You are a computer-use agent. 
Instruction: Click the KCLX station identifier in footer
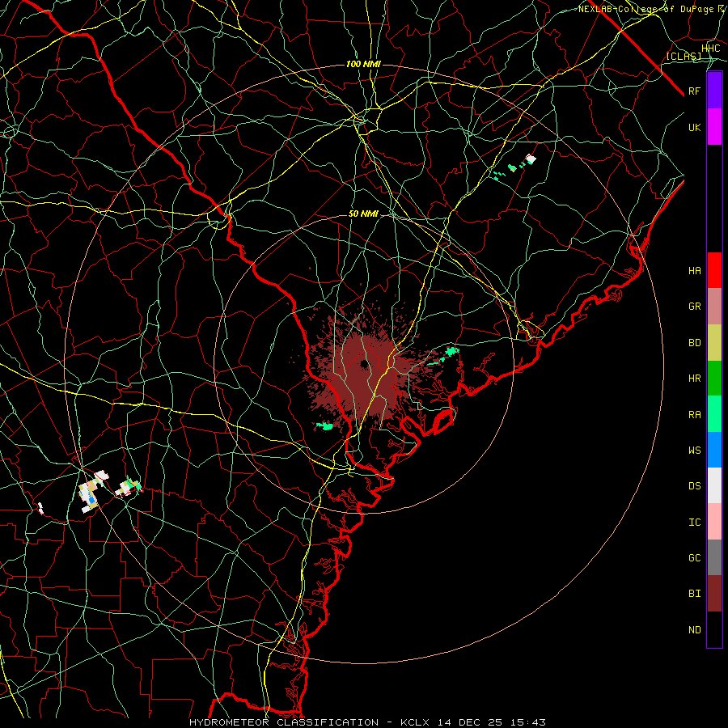pos(415,722)
